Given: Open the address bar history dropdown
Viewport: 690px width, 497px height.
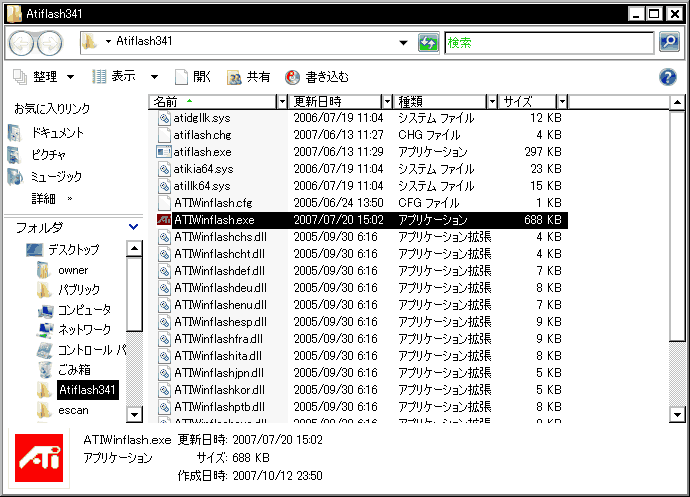Looking at the screenshot, I should pyautogui.click(x=403, y=43).
